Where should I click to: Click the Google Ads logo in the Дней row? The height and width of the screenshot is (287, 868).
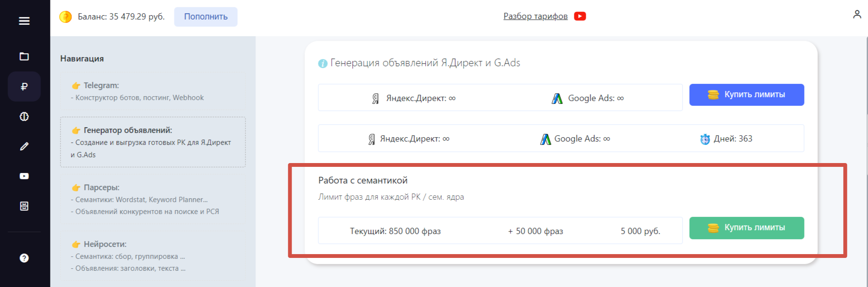pos(546,139)
